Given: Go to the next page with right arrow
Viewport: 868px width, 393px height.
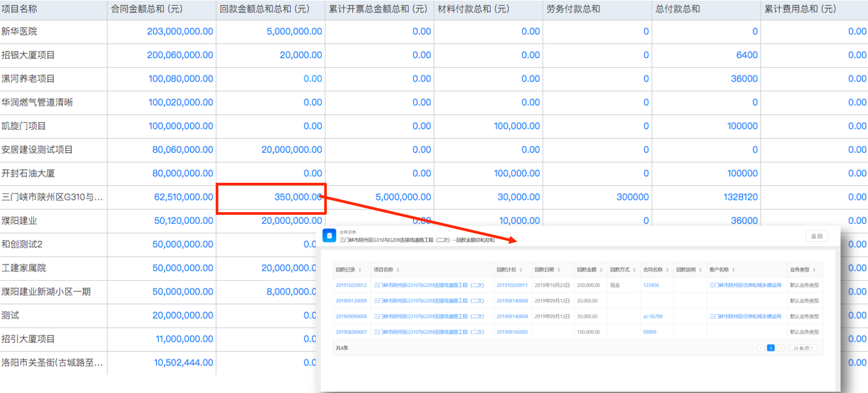Looking at the screenshot, I should [780, 348].
